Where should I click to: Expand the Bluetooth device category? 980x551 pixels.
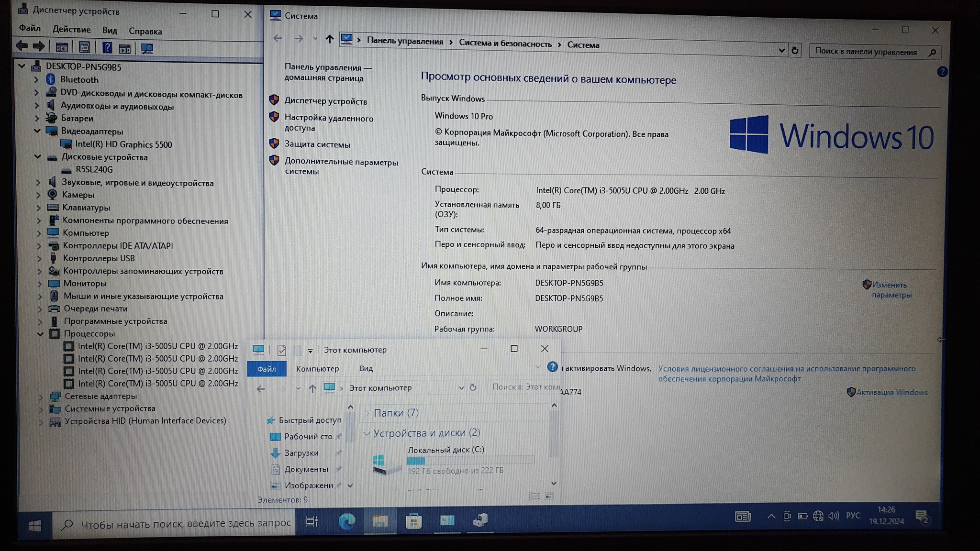[36, 80]
